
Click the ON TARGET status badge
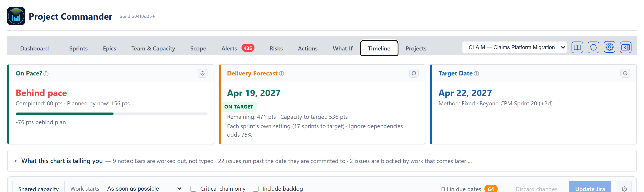point(239,107)
